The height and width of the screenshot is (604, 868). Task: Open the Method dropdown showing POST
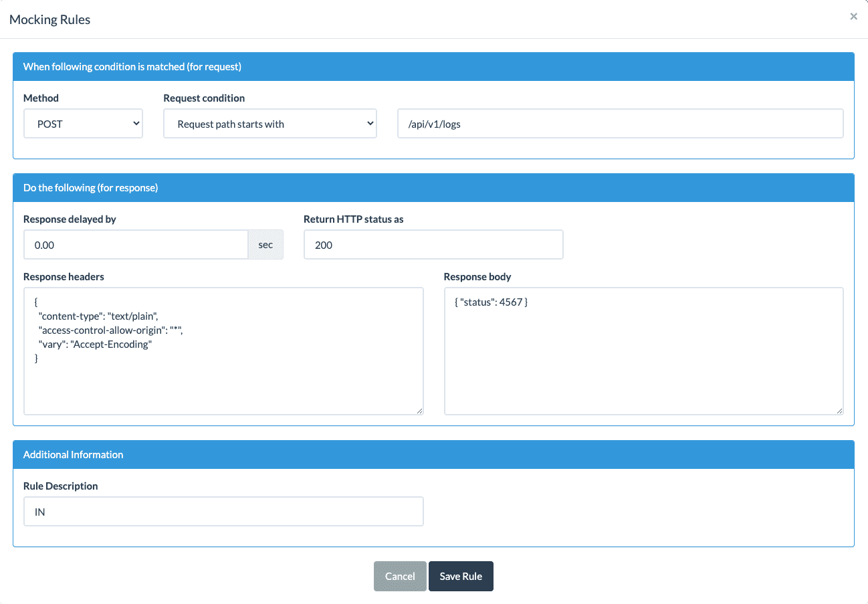83,124
